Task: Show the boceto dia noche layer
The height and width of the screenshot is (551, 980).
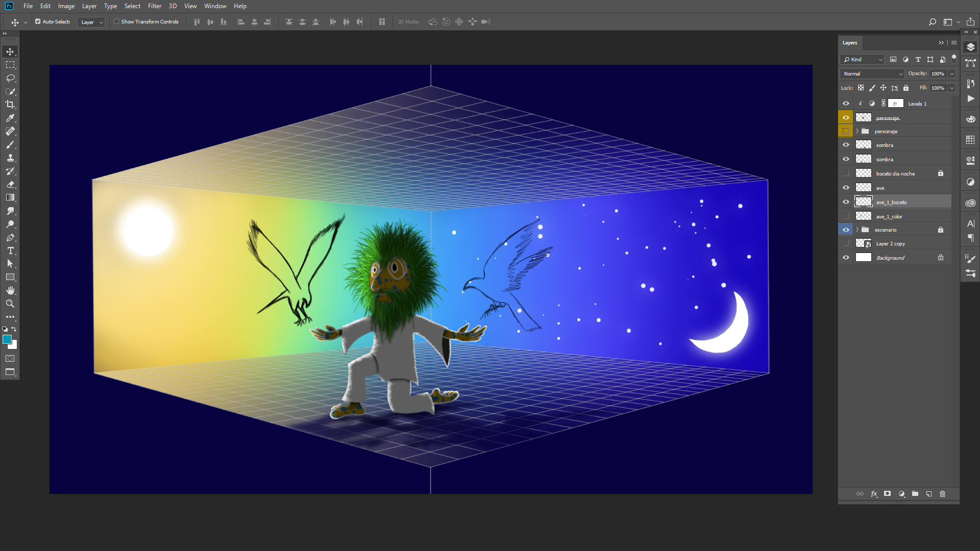Action: click(x=846, y=173)
